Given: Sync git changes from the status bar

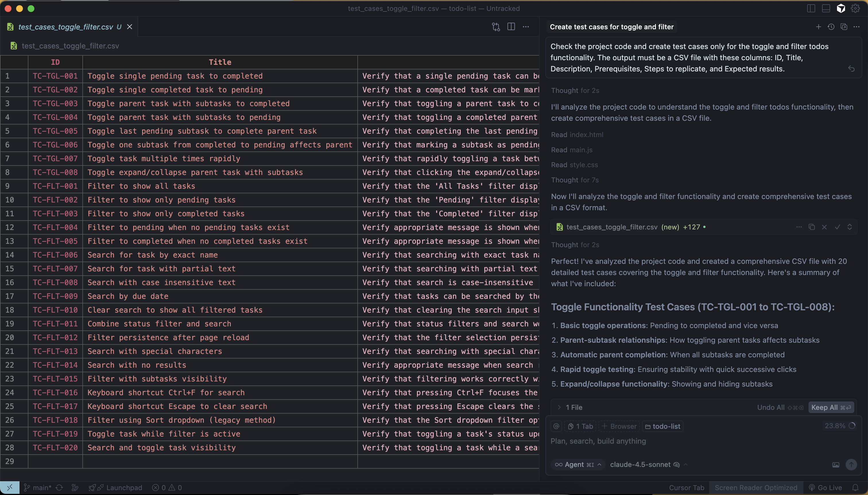Looking at the screenshot, I should coord(59,488).
